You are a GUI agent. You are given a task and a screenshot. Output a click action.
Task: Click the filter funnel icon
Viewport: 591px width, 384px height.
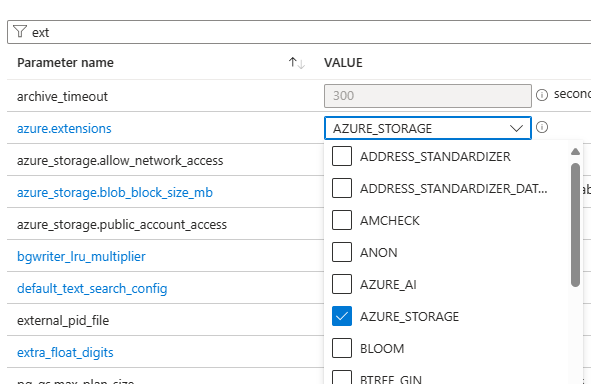(x=20, y=32)
